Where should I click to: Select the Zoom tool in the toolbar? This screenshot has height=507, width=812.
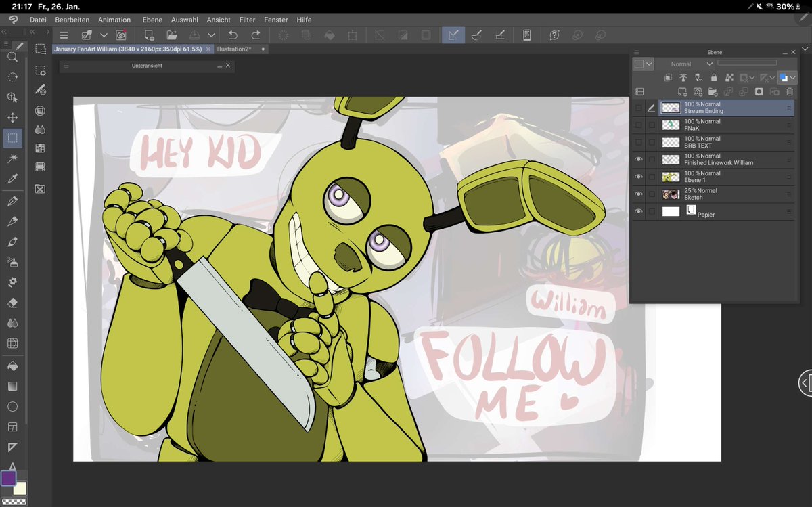tap(14, 58)
